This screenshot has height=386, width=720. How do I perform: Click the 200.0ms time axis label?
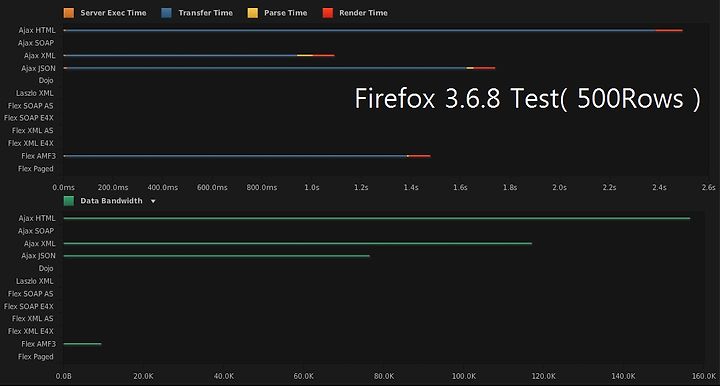point(113,187)
